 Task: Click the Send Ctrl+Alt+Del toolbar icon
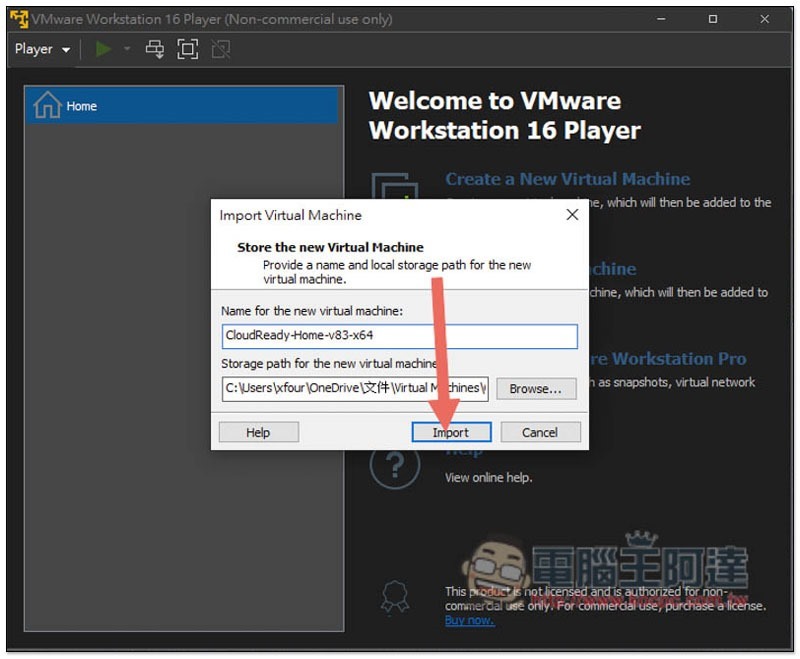click(x=155, y=49)
